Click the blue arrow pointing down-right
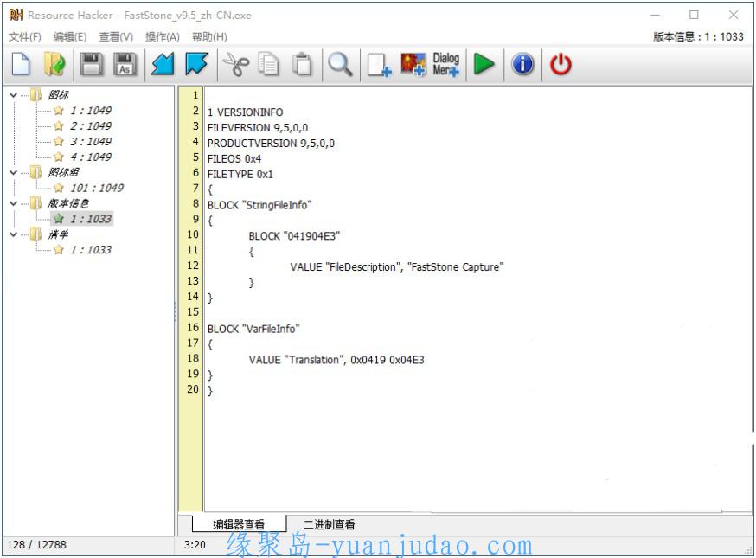The height and width of the screenshot is (558, 756). pyautogui.click(x=196, y=64)
